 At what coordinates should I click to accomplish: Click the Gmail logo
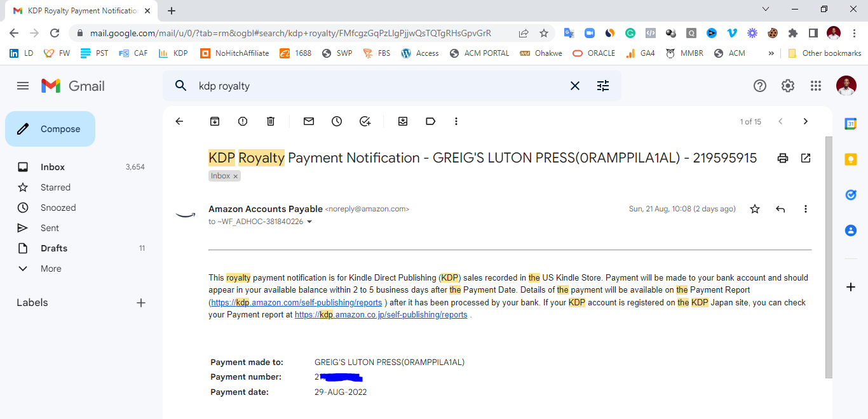(73, 86)
